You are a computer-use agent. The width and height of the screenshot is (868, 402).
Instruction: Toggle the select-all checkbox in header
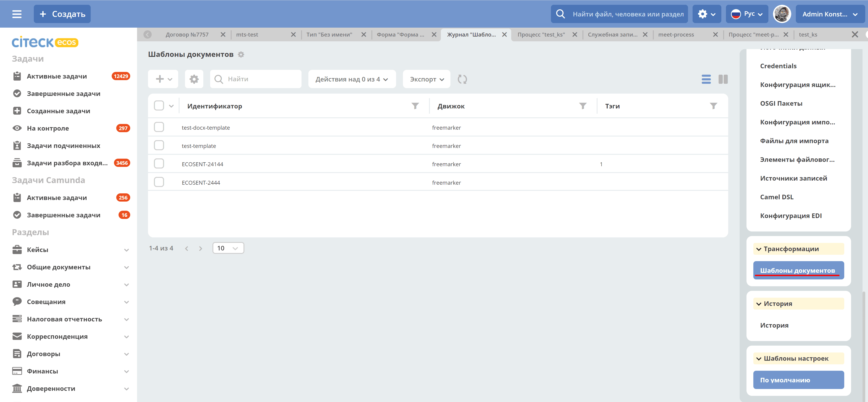point(159,106)
